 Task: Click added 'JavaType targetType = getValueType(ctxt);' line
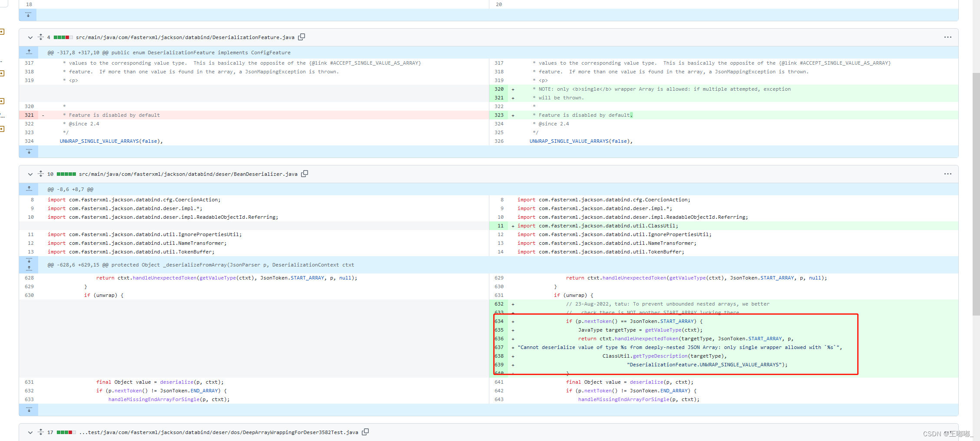(640, 330)
